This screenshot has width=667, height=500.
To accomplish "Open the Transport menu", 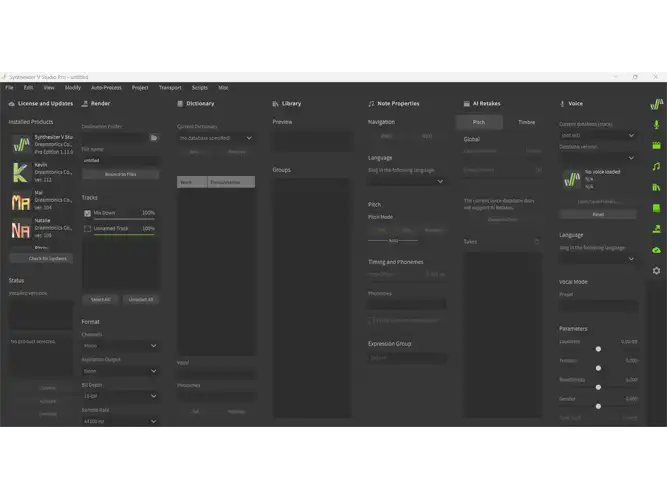I will point(170,88).
